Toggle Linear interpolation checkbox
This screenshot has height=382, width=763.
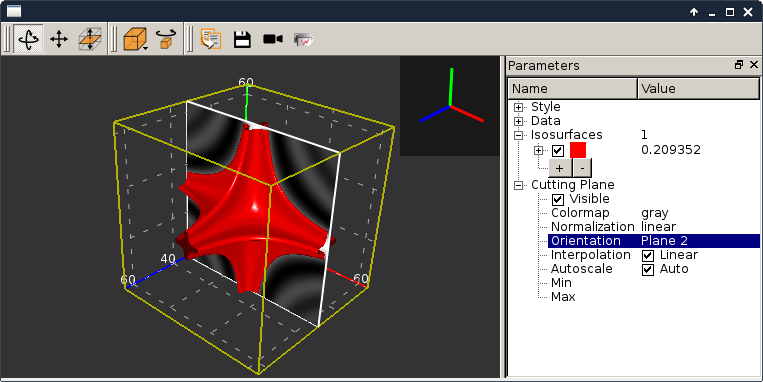click(648, 255)
